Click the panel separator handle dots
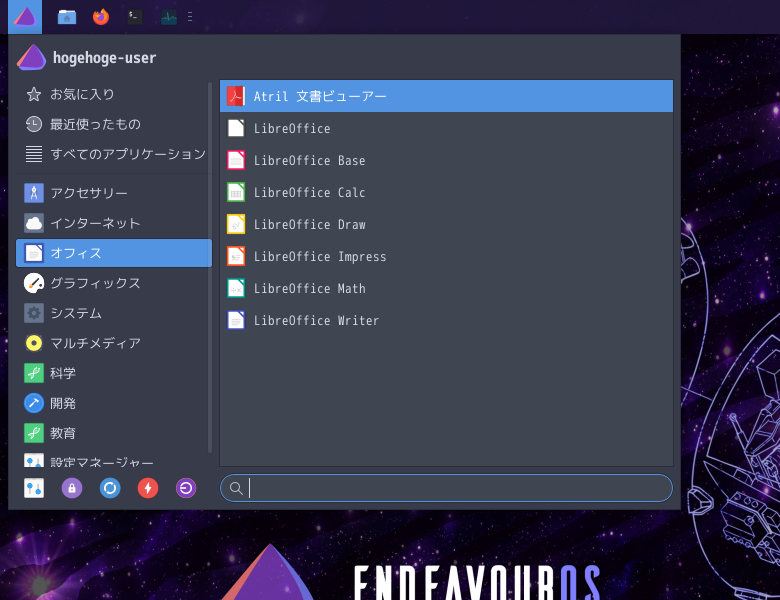Viewport: 780px width, 600px height. point(190,17)
